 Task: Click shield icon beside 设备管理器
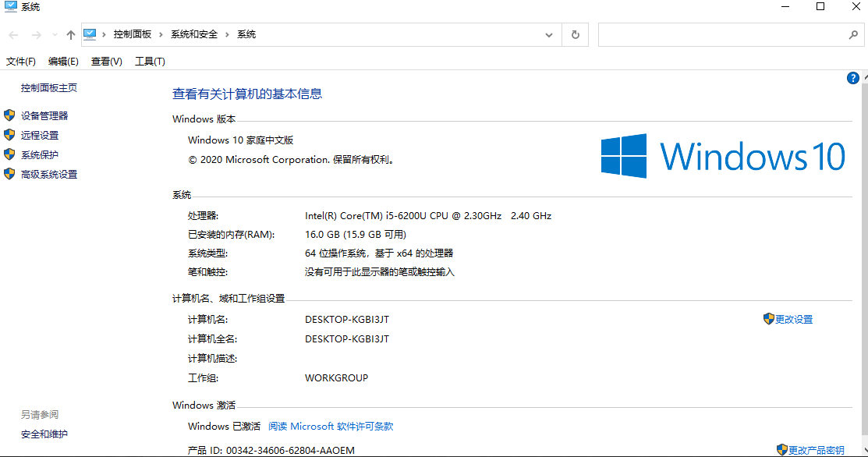[9, 115]
